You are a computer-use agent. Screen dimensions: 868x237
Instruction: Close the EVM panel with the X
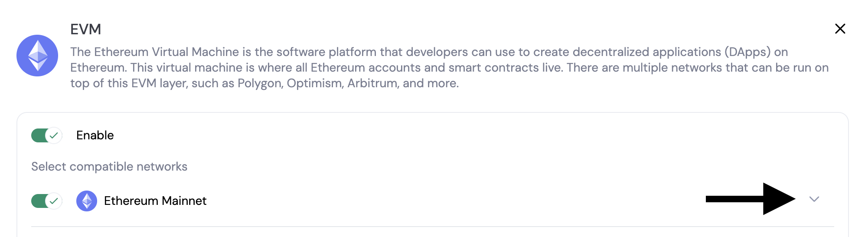pos(840,29)
